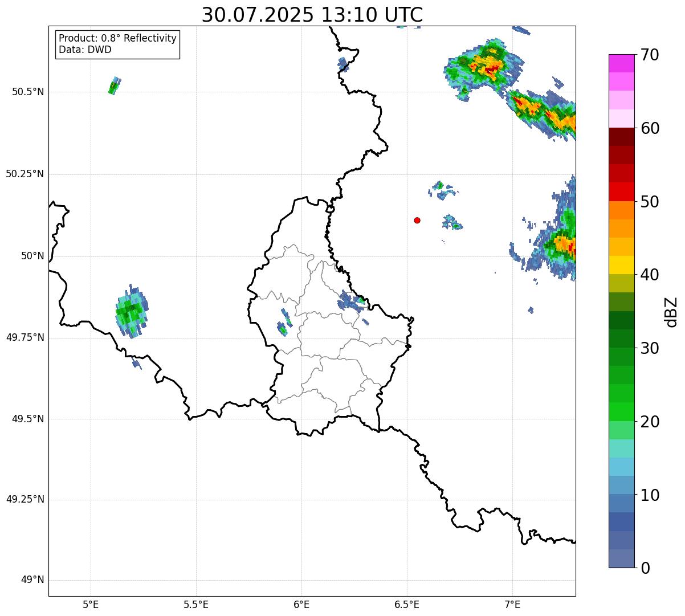The height and width of the screenshot is (616, 685).
Task: Click the 50°N latitude label
Action: pyautogui.click(x=32, y=256)
